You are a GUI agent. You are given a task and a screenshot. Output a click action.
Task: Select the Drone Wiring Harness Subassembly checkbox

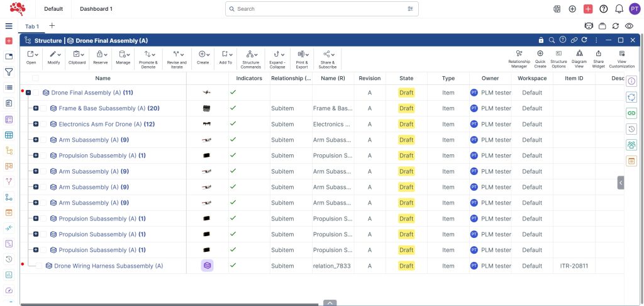pyautogui.click(x=39, y=266)
